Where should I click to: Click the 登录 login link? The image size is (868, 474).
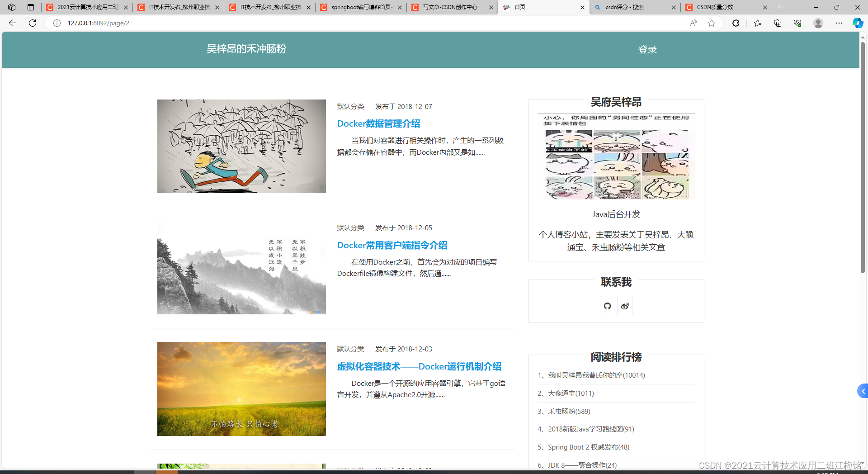point(647,50)
